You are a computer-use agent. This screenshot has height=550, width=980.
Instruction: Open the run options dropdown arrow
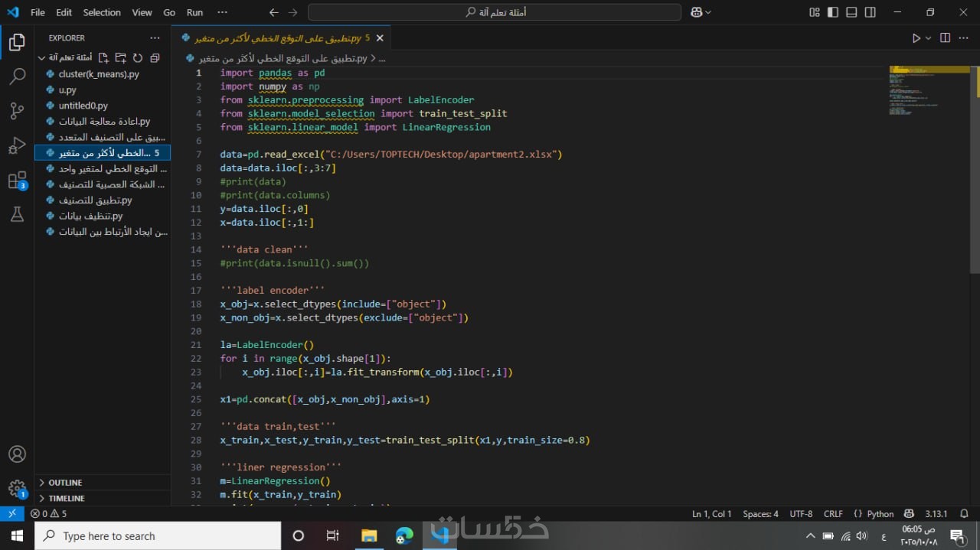pos(929,38)
